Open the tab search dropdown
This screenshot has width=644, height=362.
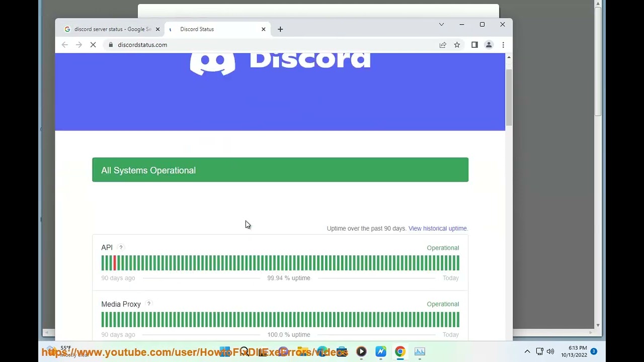441,24
